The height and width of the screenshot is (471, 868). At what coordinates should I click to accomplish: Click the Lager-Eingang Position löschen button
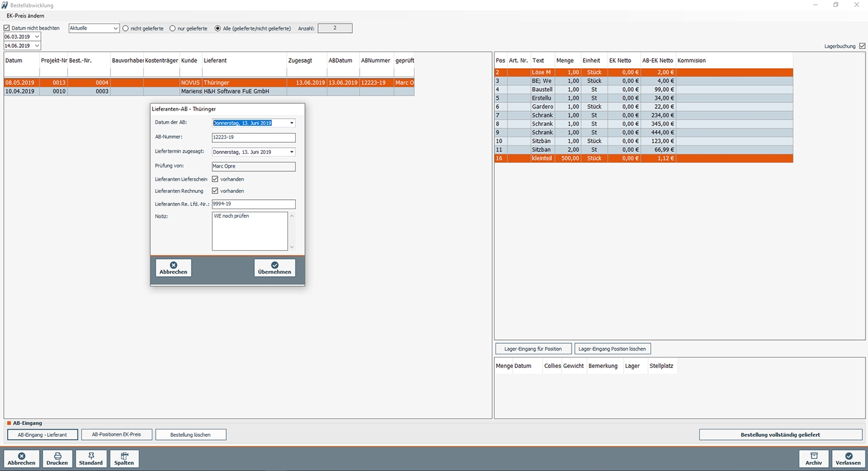[613, 348]
